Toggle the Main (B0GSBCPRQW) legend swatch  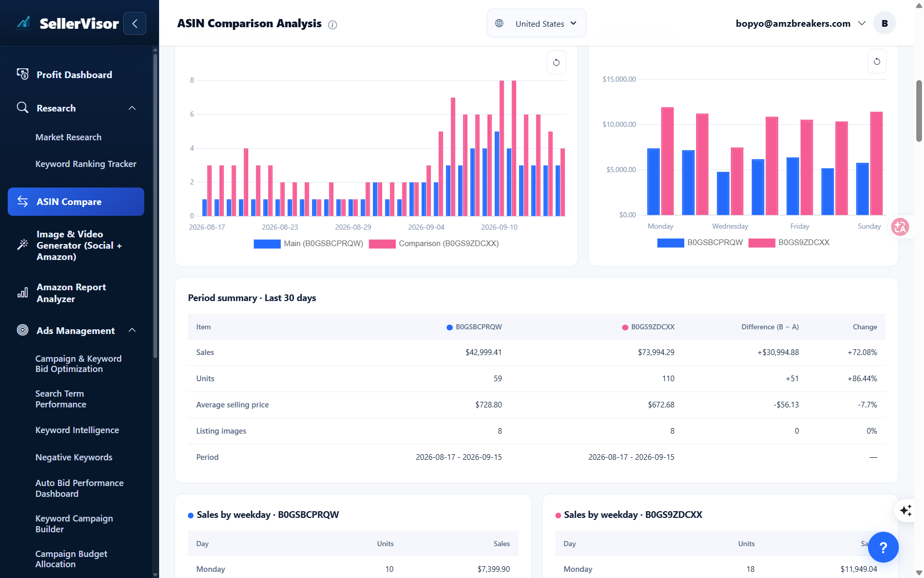point(267,244)
